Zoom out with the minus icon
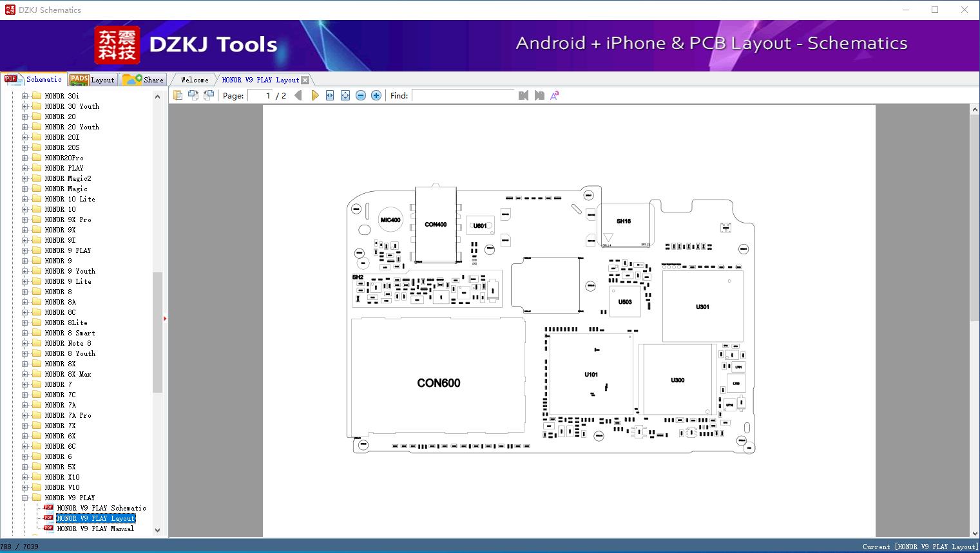Screen dimensions: 980x553 click(361, 95)
